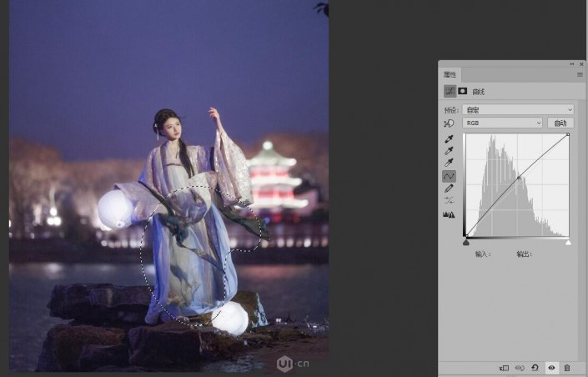Click the 自动 auto button
The height and width of the screenshot is (377, 588).
click(560, 123)
